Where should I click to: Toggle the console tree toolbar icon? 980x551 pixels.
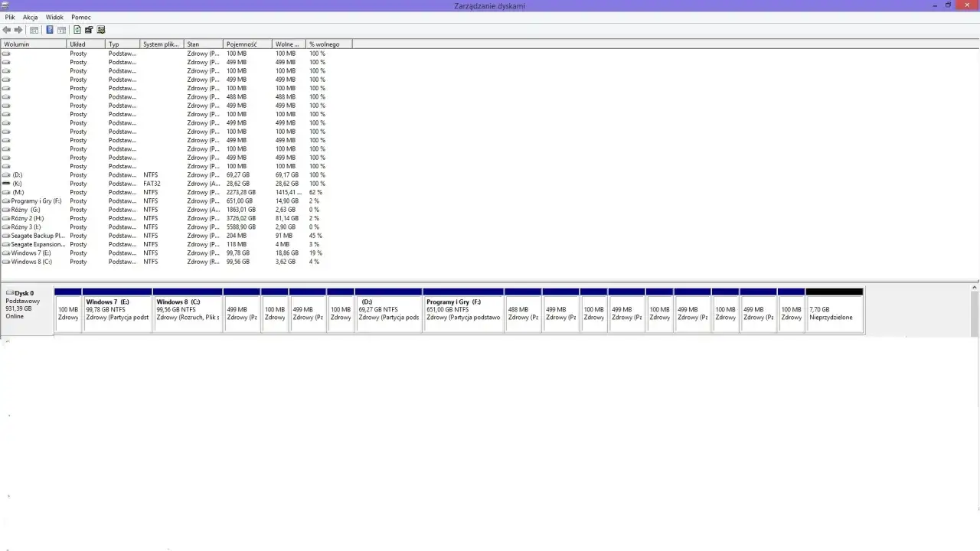(x=34, y=30)
